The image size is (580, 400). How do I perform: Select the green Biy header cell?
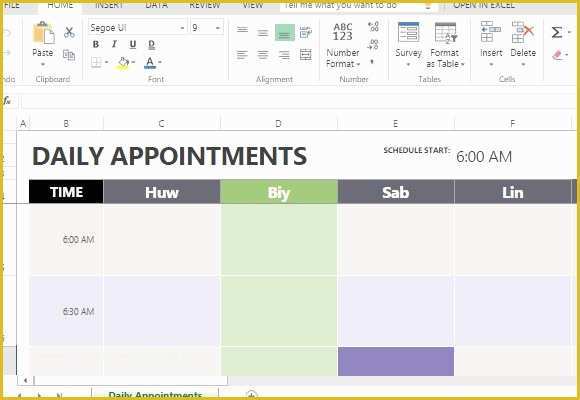coord(279,192)
